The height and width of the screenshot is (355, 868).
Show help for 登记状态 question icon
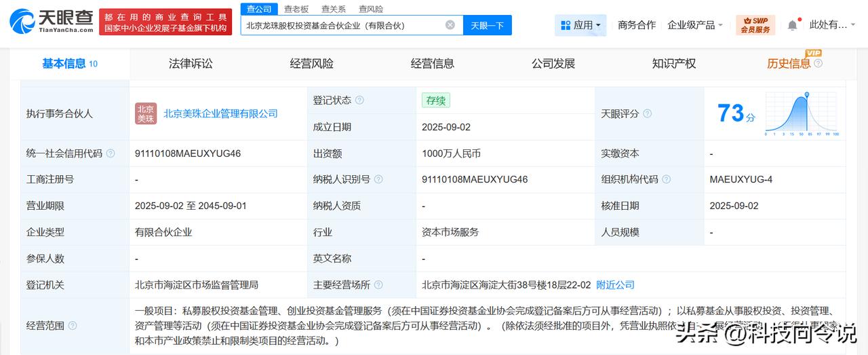tap(359, 100)
